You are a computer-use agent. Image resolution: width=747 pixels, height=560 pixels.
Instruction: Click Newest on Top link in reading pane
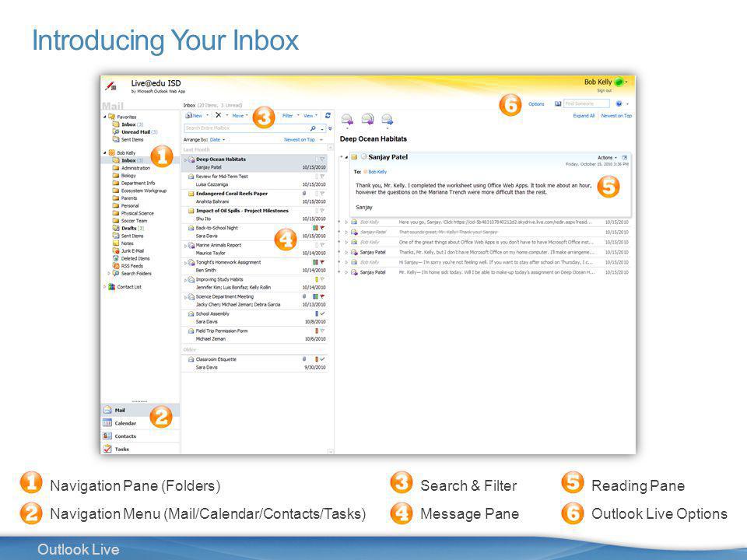click(616, 116)
